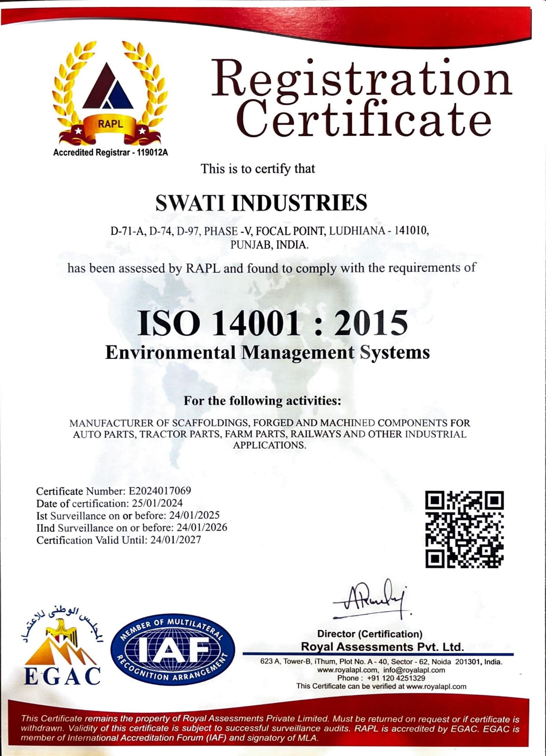The height and width of the screenshot is (756, 546).
Task: Click Certificate Number E2024017069
Action: 114,491
